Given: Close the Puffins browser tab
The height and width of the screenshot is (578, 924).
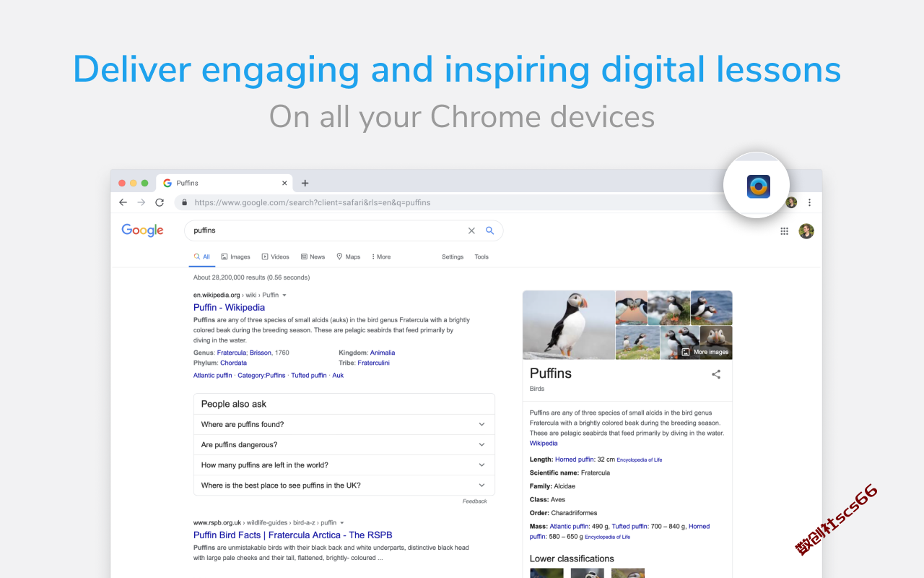Looking at the screenshot, I should click(284, 183).
